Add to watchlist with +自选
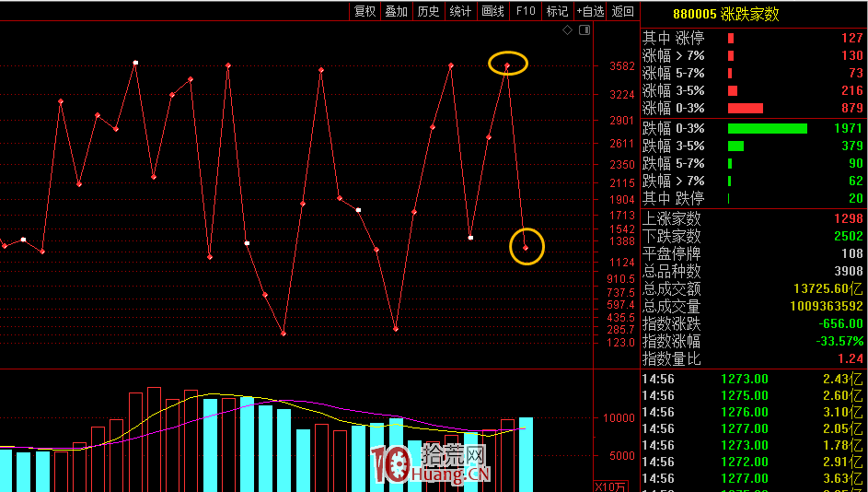 [590, 11]
